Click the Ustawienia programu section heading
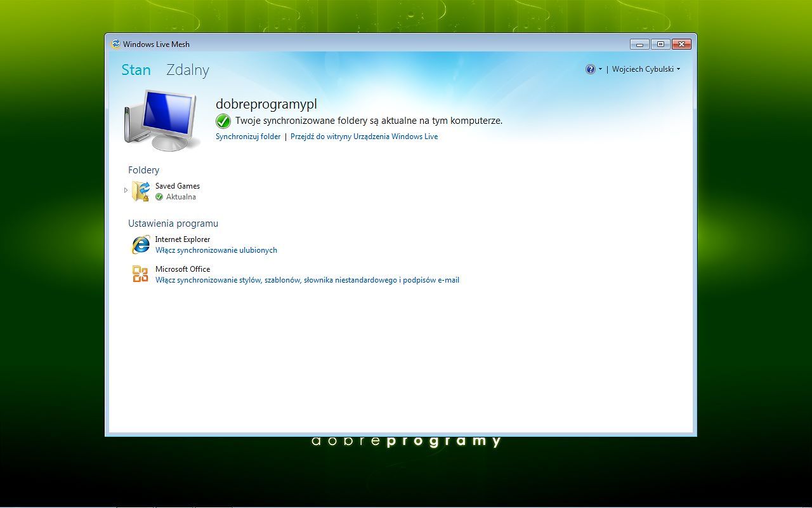Image resolution: width=812 pixels, height=508 pixels. 173,224
